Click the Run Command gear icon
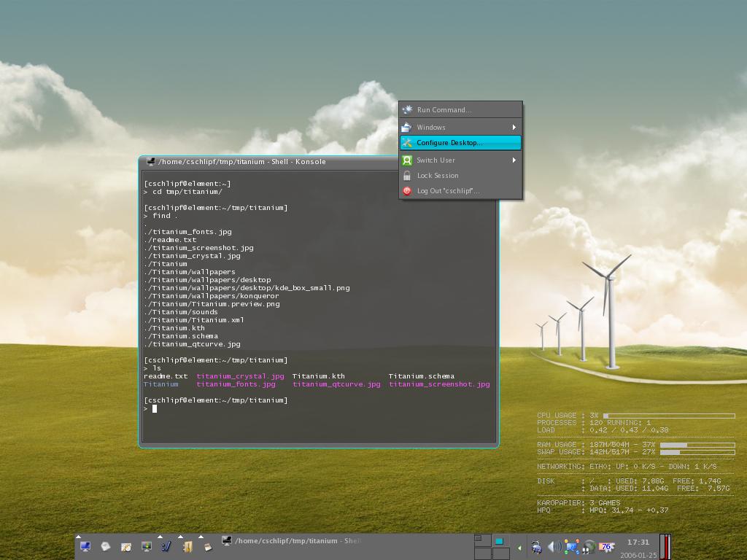Screen dimensions: 747x560 [x=407, y=109]
